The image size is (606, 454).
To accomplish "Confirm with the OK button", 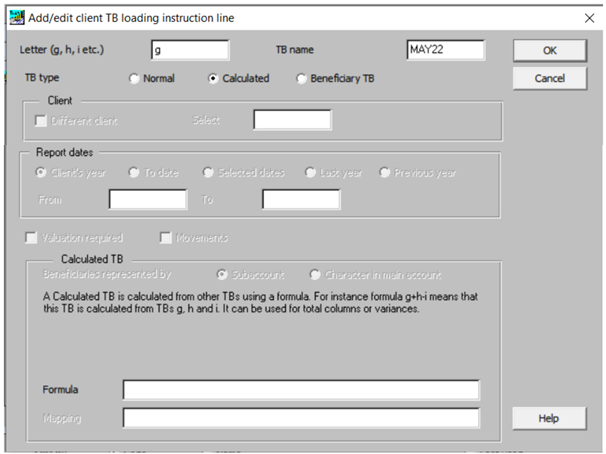I will coord(550,50).
